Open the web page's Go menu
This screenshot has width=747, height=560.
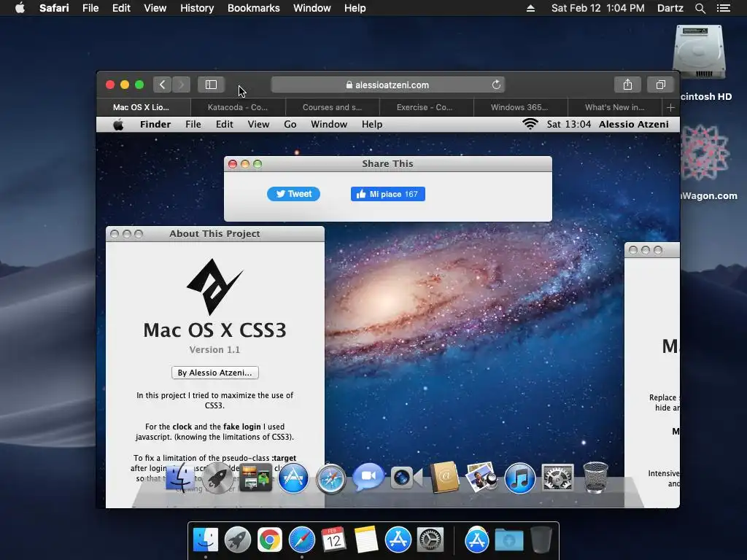tap(290, 124)
